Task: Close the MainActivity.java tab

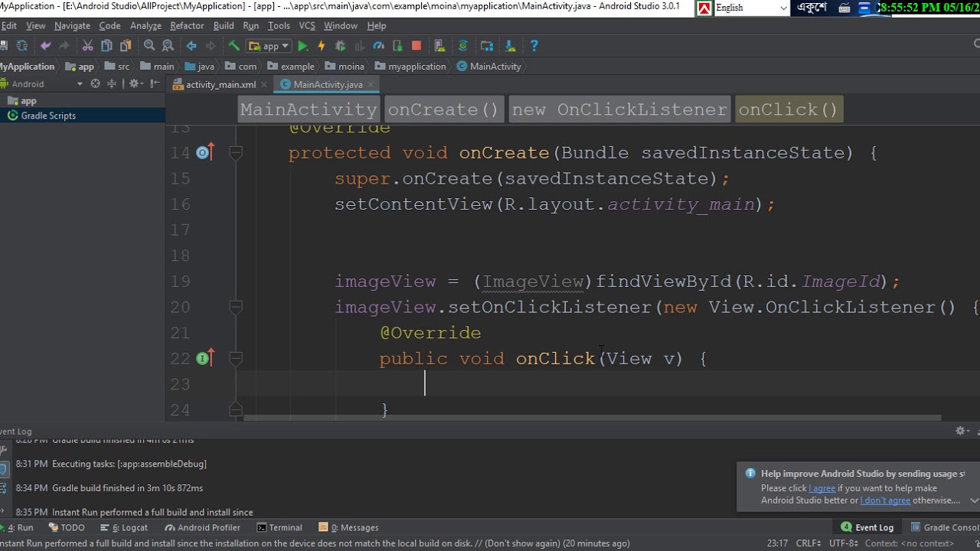Action: click(371, 85)
